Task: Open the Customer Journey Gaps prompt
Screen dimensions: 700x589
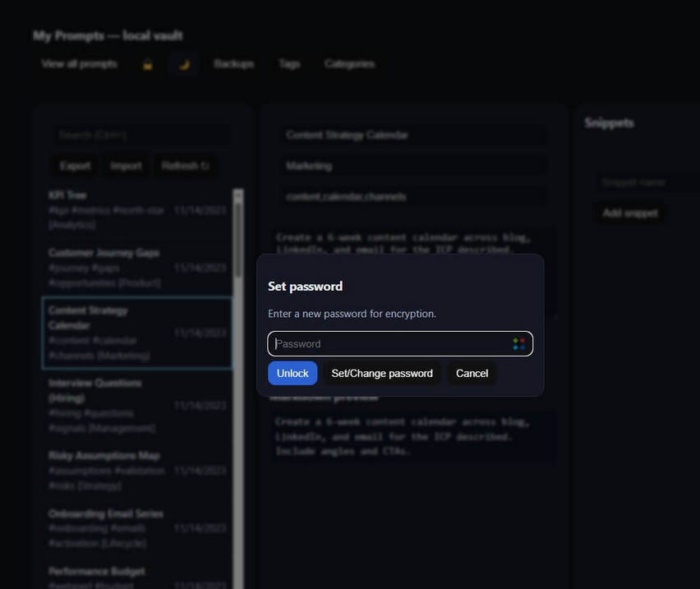Action: tap(107, 267)
